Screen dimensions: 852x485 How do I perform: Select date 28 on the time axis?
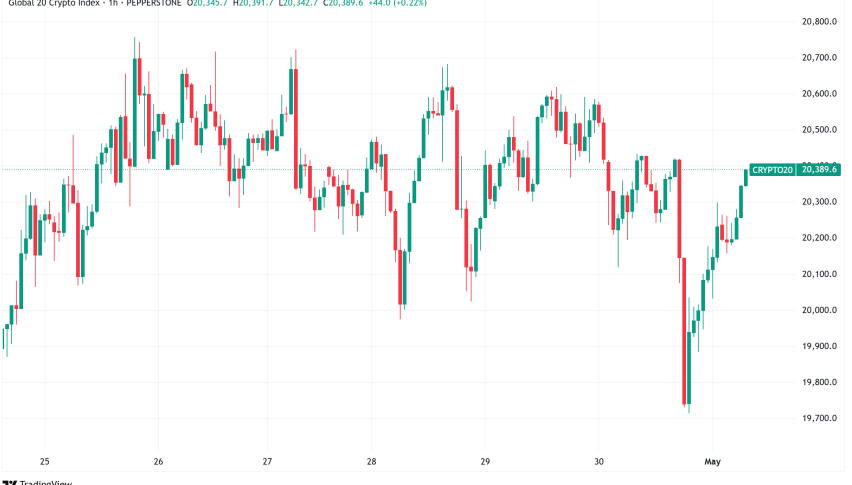coord(372,462)
